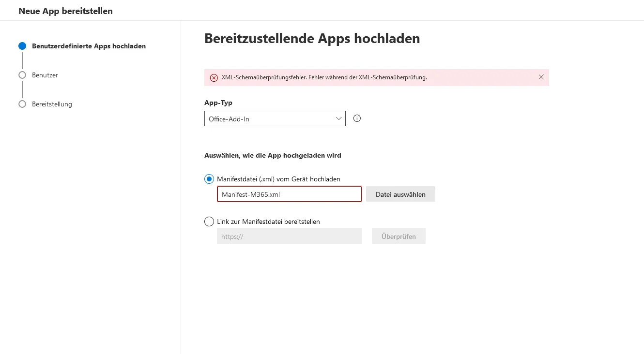
Task: Select Link zur Manifestdatei bereitstellen radio
Action: click(x=209, y=221)
